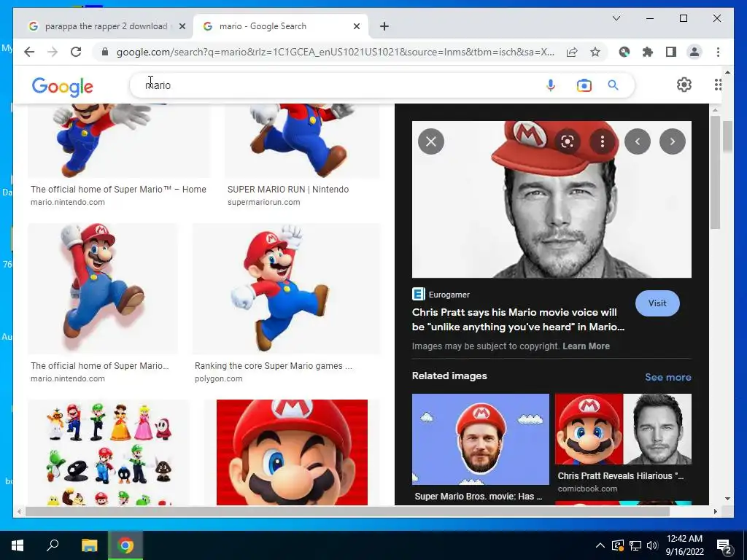Open Ranking the core Super Mario games

(x=274, y=366)
